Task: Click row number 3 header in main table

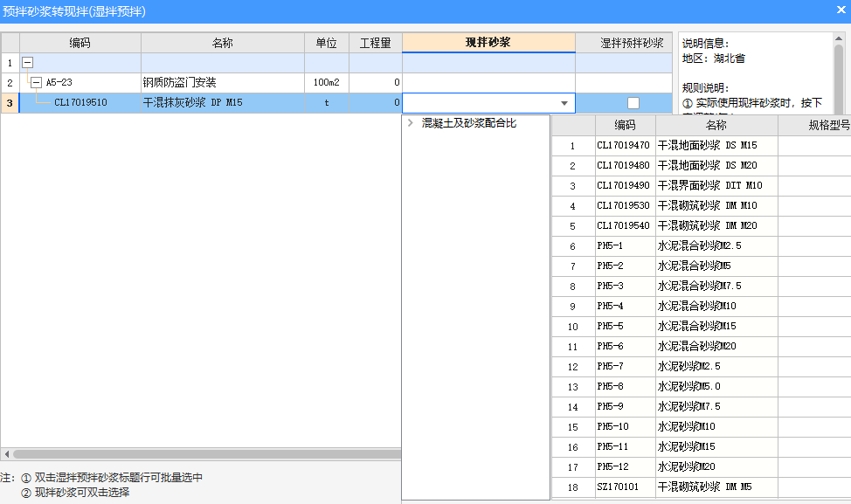Action: [x=10, y=102]
